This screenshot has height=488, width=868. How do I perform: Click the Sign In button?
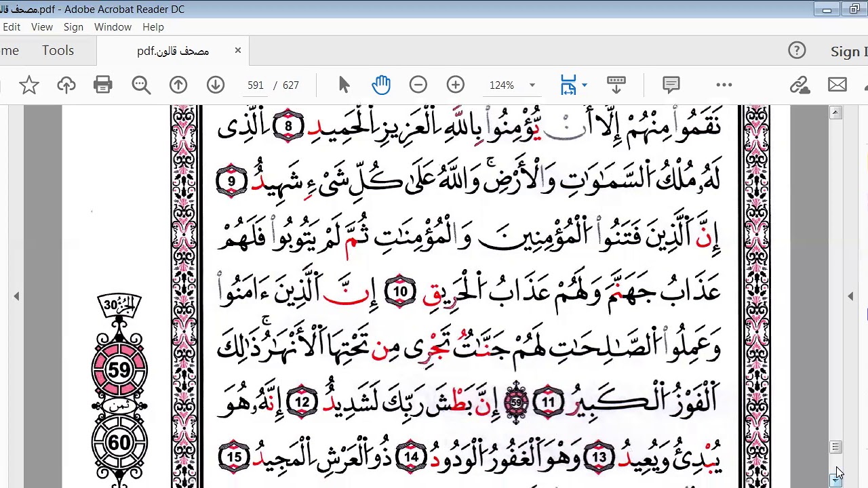click(x=849, y=52)
